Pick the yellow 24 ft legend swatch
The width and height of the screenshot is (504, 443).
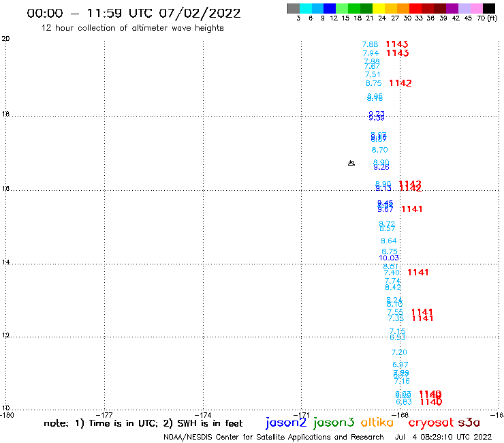pos(379,8)
